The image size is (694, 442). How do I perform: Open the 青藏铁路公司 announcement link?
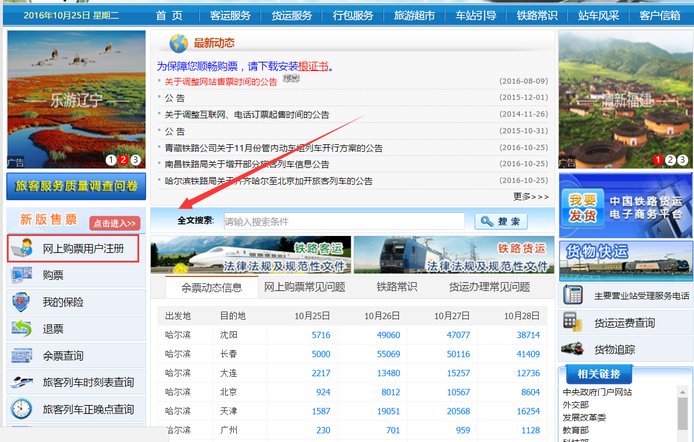pos(274,148)
